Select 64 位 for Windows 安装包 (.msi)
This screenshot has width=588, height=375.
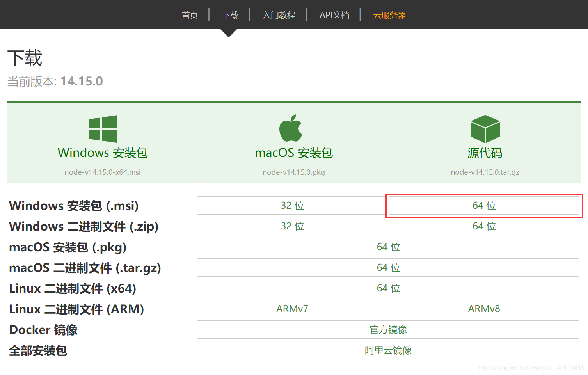pos(484,205)
